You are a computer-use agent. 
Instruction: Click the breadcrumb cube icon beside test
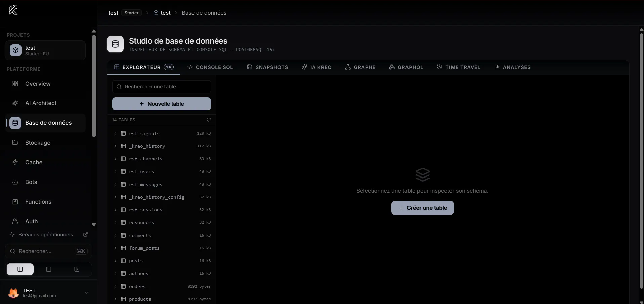(x=156, y=13)
